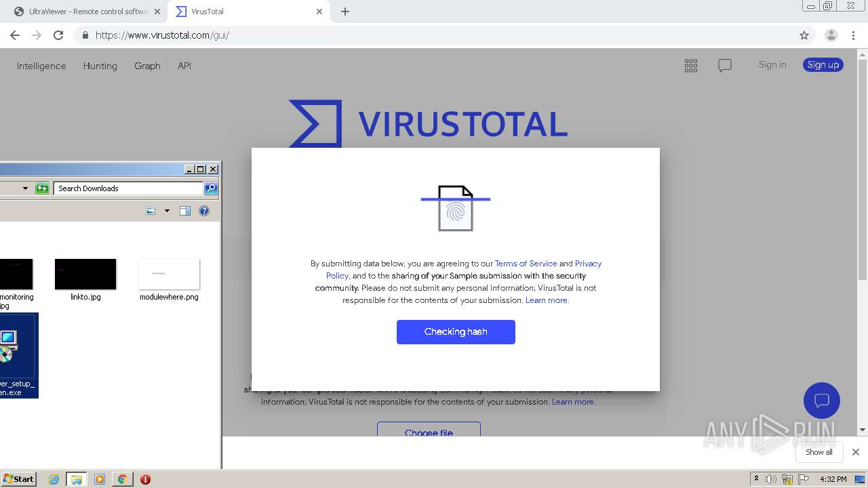This screenshot has width=868, height=488.
Task: Switch to Chrome taskbar icon
Action: pos(122,479)
